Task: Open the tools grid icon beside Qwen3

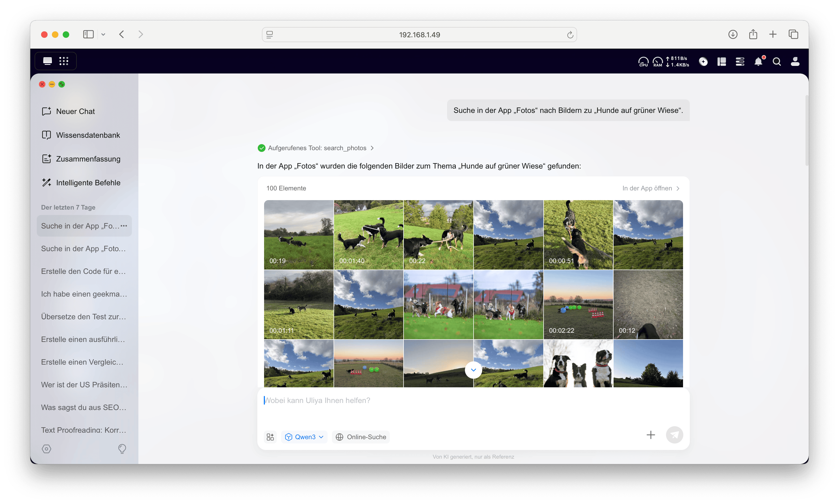Action: [270, 437]
